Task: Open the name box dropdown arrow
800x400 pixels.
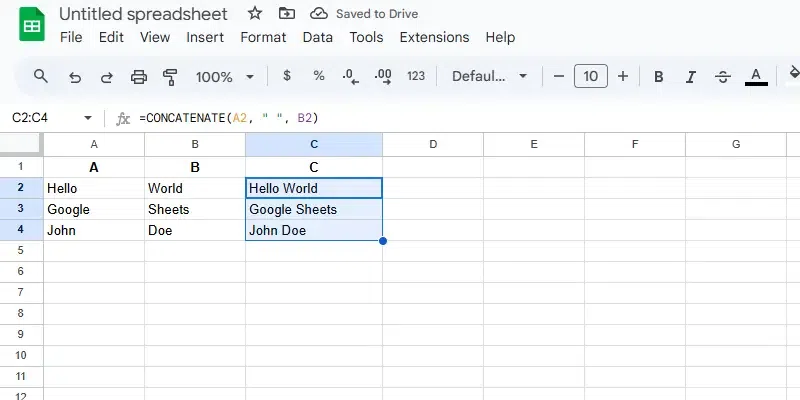Action: point(88,118)
